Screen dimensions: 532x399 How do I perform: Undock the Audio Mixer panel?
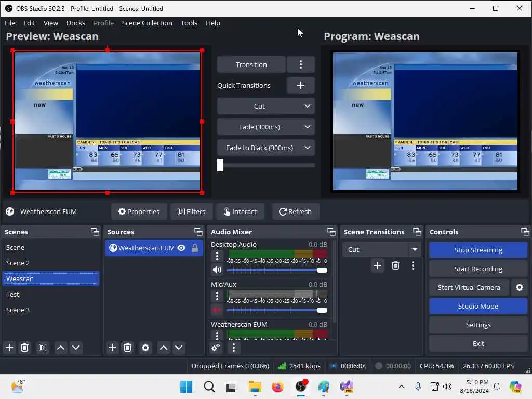click(331, 232)
